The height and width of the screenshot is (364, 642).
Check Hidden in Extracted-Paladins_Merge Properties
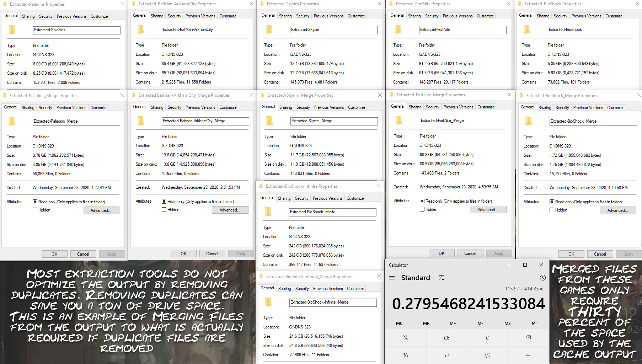[x=35, y=210]
